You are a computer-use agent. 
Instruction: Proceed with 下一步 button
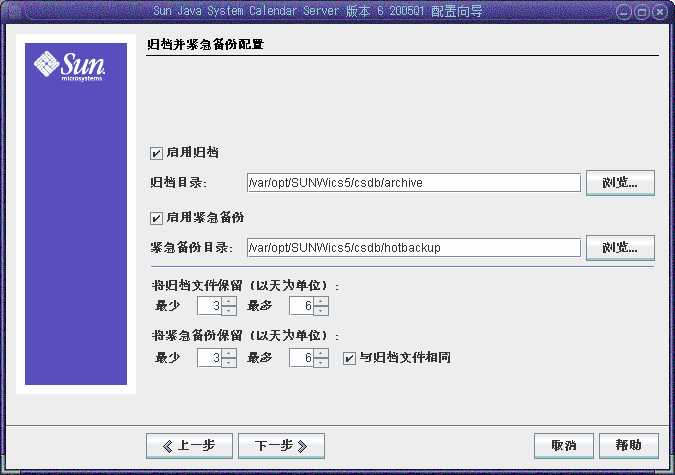pyautogui.click(x=281, y=446)
